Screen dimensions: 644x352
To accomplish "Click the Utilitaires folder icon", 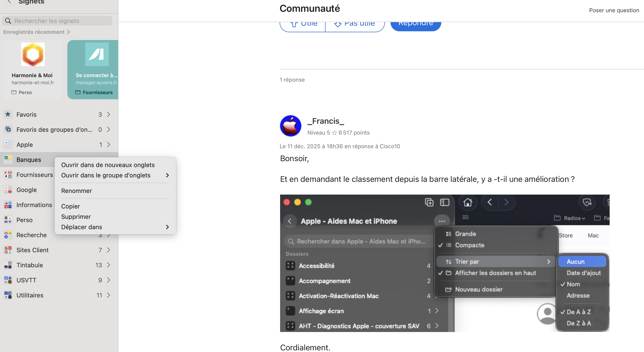I will (8, 295).
